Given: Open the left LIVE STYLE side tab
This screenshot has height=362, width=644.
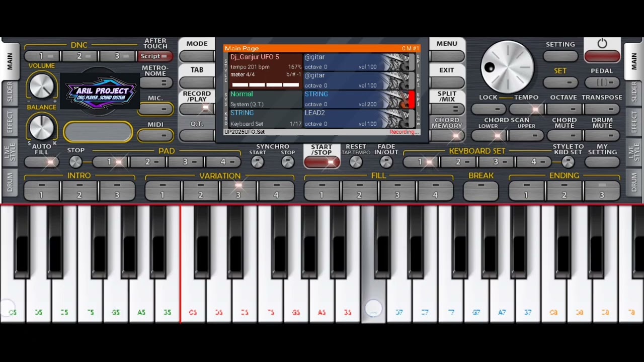Looking at the screenshot, I should (x=10, y=151).
